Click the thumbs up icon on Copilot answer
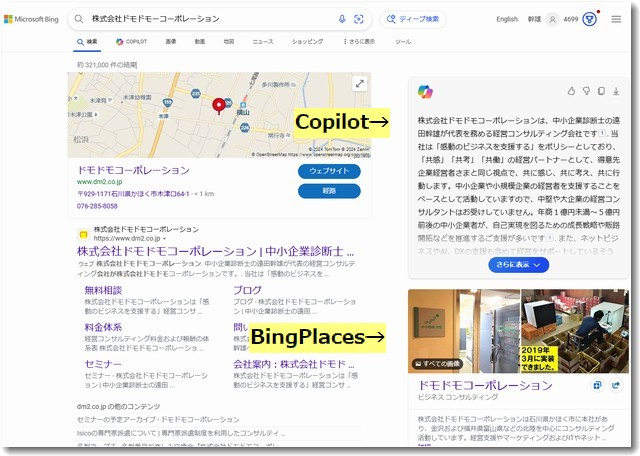 [x=571, y=91]
